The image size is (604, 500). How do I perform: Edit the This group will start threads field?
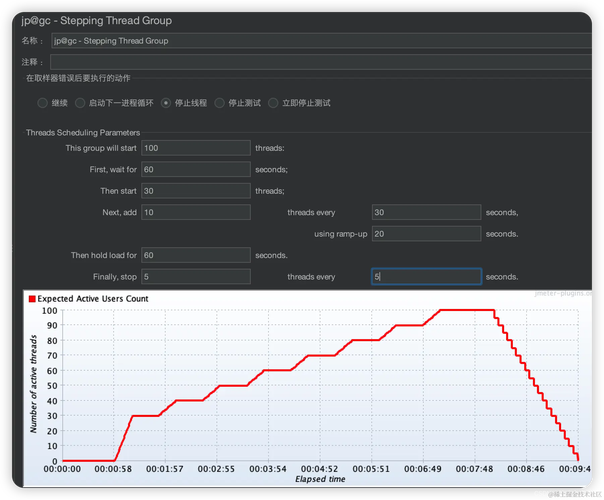[x=196, y=148]
